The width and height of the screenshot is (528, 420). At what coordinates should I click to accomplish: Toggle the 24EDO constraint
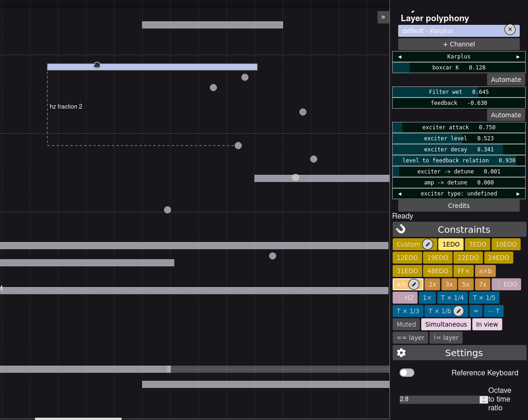click(x=499, y=258)
